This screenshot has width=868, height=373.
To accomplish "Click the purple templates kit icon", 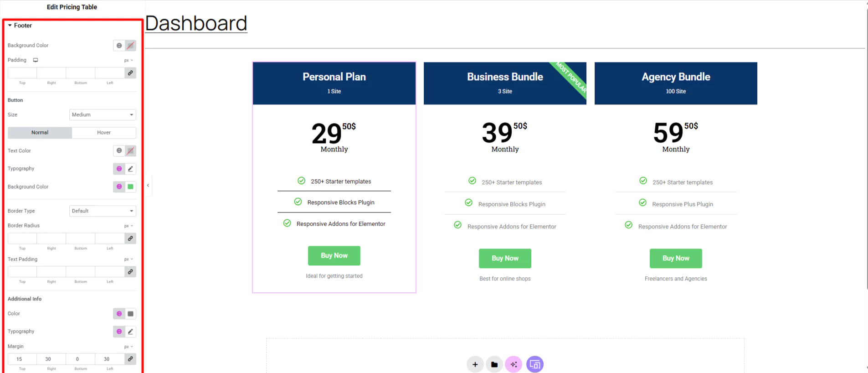I will (535, 364).
